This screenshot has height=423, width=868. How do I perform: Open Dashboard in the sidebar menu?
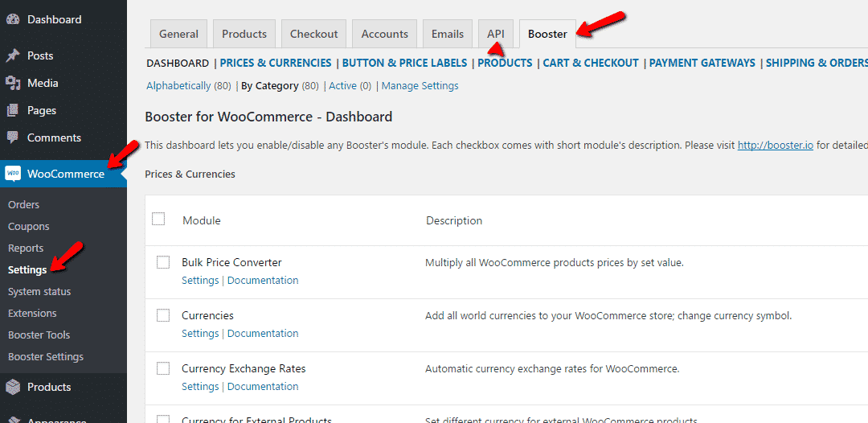(x=55, y=19)
